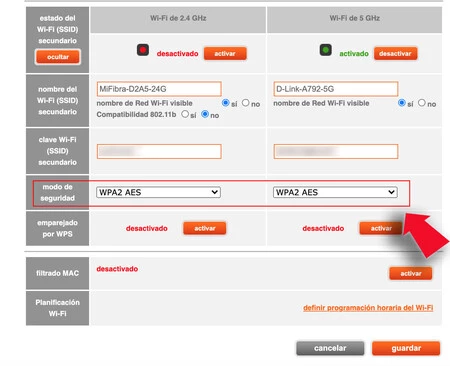This screenshot has width=450, height=366.
Task: Enable 802.11b compatibility with sí
Action: click(x=185, y=114)
